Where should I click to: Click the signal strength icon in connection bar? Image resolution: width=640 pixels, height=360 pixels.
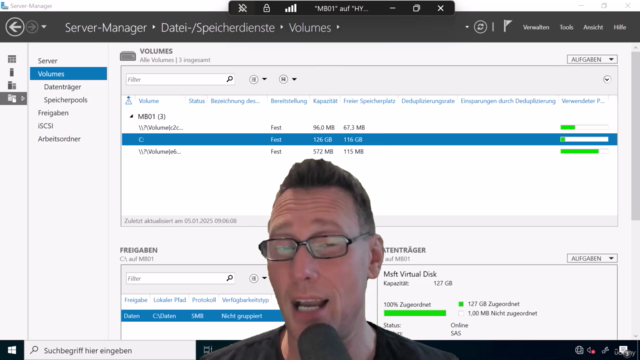291,8
